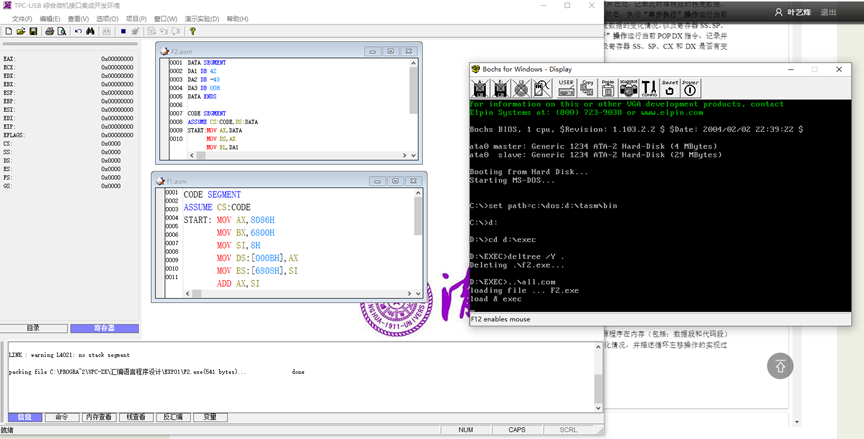Click line 'ADD AX,SI' in f1.asm
The height and width of the screenshot is (439, 864).
pos(238,284)
